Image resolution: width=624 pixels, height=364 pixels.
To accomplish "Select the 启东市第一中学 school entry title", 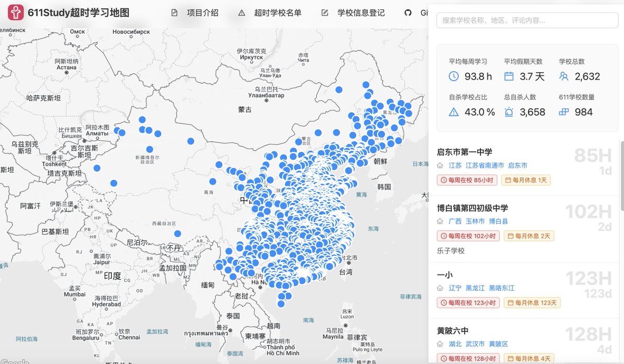I will point(464,152).
